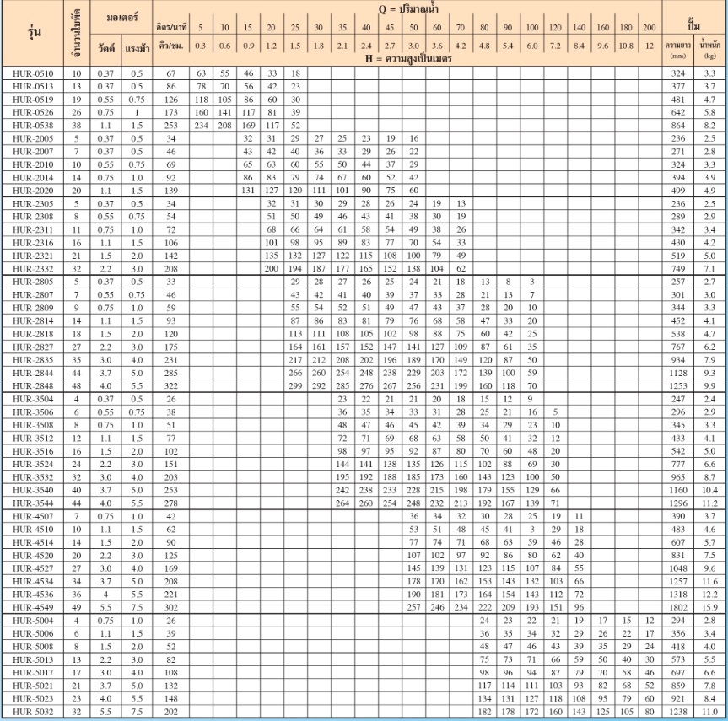Click the จำนวนใบพัด vertical header

click(x=77, y=33)
